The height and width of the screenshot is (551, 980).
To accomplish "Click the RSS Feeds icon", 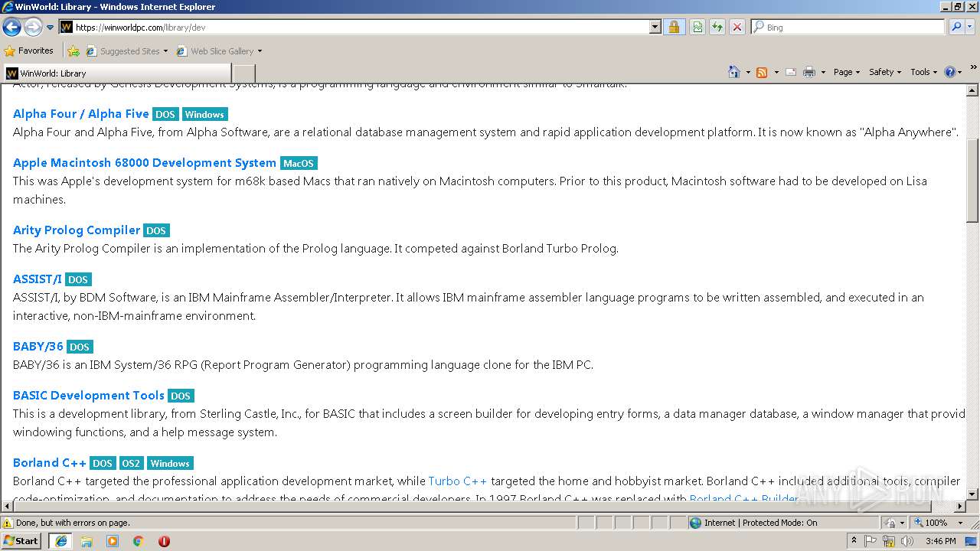I will pyautogui.click(x=762, y=72).
